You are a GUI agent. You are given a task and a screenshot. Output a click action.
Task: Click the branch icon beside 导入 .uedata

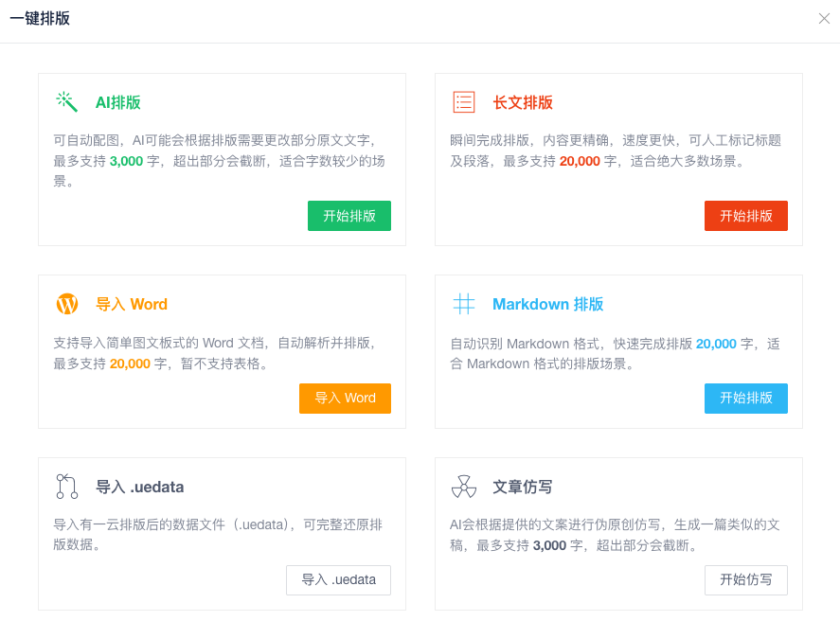[66, 487]
